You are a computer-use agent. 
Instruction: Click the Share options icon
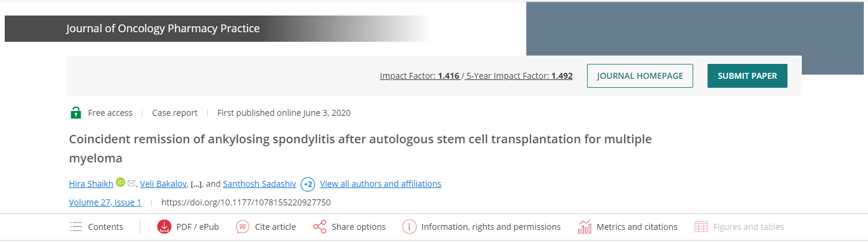click(320, 227)
